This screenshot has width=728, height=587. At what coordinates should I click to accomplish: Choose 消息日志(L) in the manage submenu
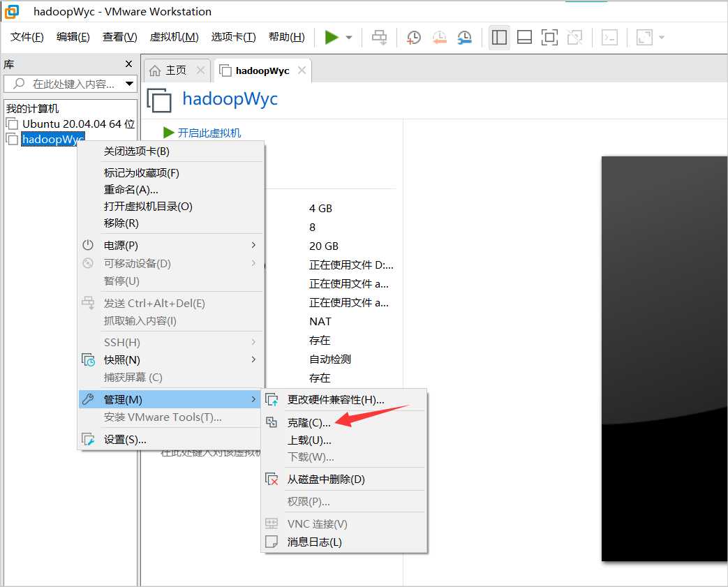344,542
